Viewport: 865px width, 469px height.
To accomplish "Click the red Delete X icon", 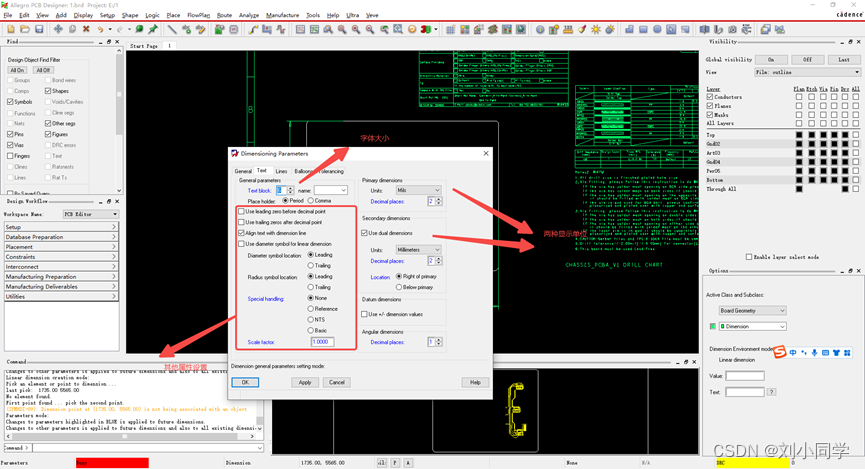I will pos(87,29).
